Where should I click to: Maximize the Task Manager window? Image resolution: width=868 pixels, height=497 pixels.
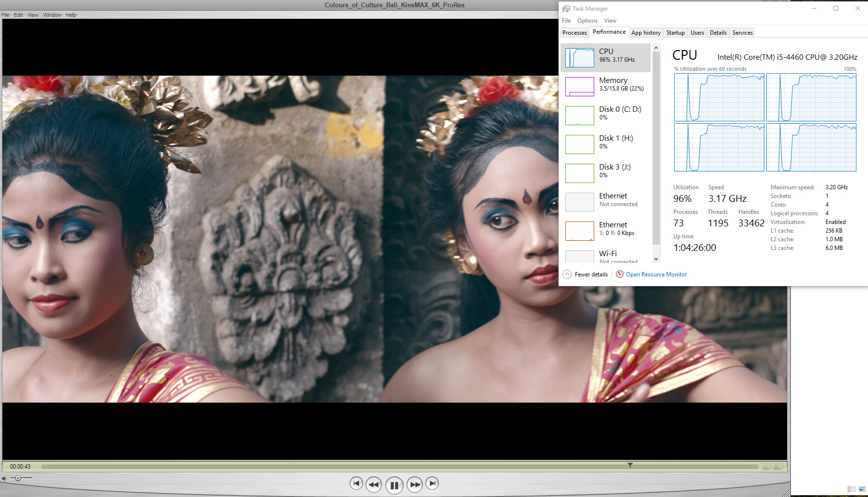(x=836, y=8)
